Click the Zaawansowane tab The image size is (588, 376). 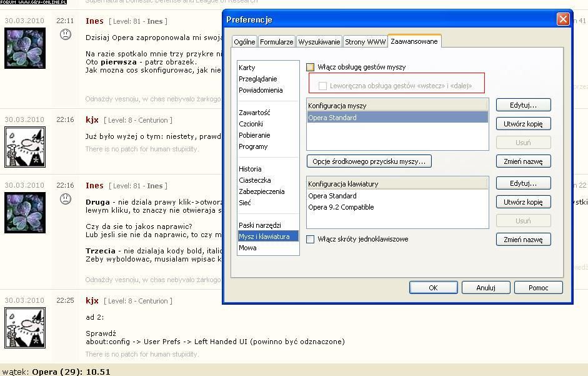(414, 41)
